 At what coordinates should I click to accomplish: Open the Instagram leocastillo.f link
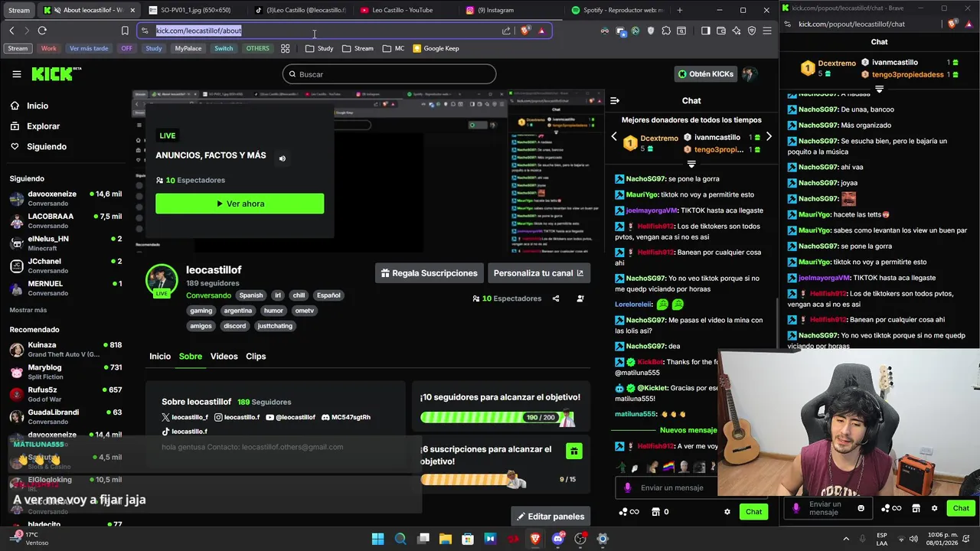coord(237,417)
